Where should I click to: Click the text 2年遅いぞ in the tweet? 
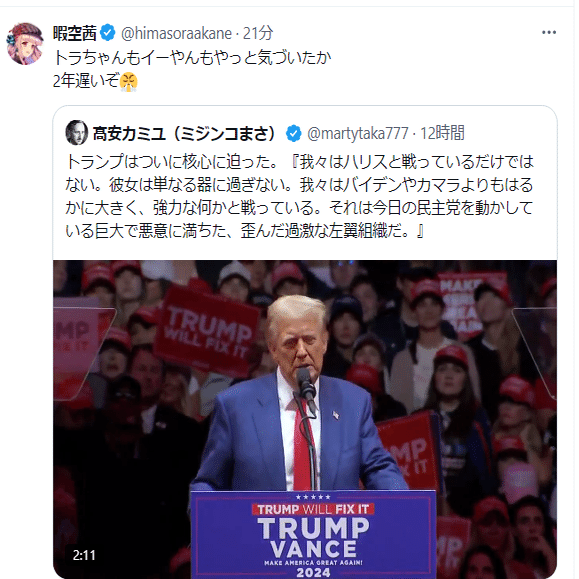coord(86,81)
